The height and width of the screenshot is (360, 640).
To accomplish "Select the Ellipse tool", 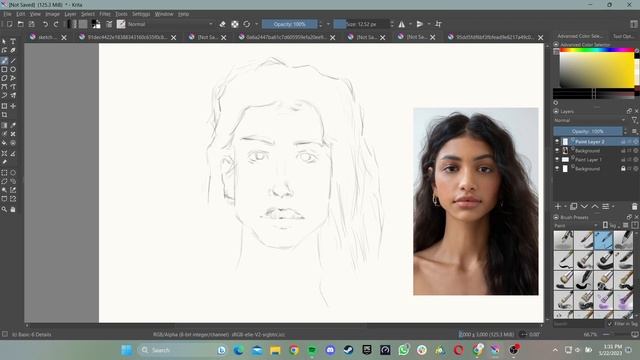I will coord(13,69).
